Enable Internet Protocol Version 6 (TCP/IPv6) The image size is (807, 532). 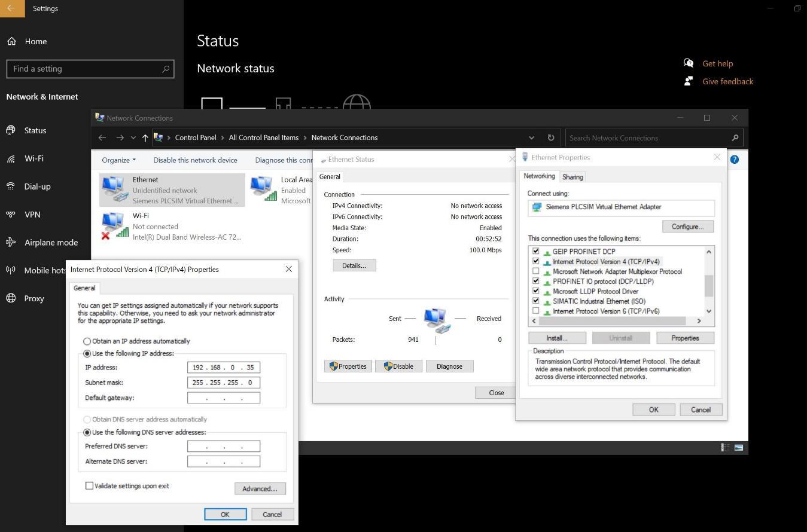pos(535,310)
